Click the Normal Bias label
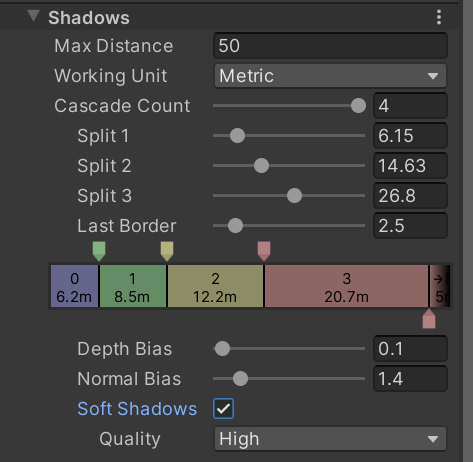Screen dimensions: 473x462 (x=129, y=379)
